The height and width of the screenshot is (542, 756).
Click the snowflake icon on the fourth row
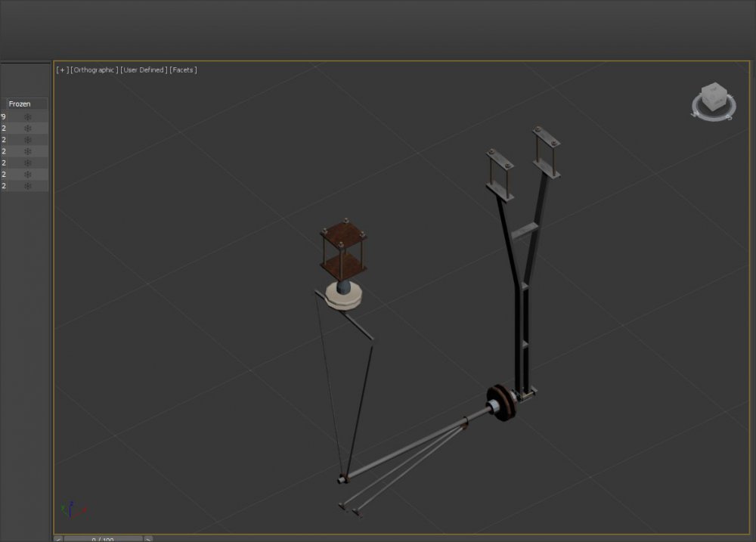(x=28, y=151)
